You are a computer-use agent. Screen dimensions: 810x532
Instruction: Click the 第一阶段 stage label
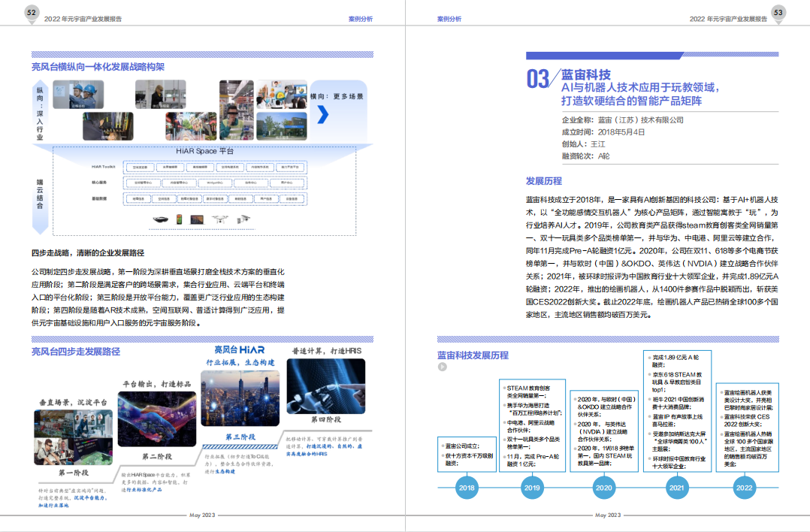click(x=74, y=473)
